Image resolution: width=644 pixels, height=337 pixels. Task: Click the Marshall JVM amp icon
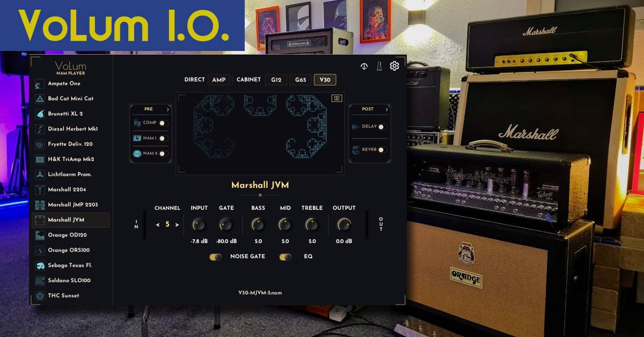40,220
